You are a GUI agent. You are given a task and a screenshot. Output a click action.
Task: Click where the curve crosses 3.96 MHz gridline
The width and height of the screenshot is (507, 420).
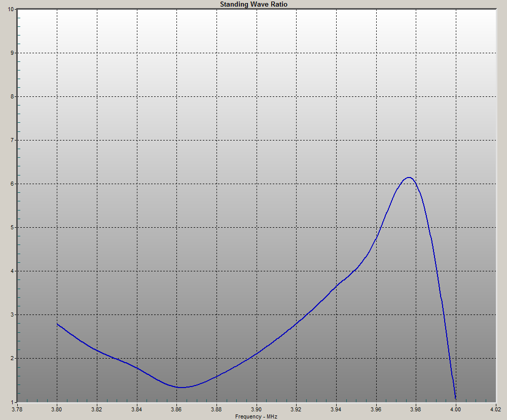pos(376,237)
